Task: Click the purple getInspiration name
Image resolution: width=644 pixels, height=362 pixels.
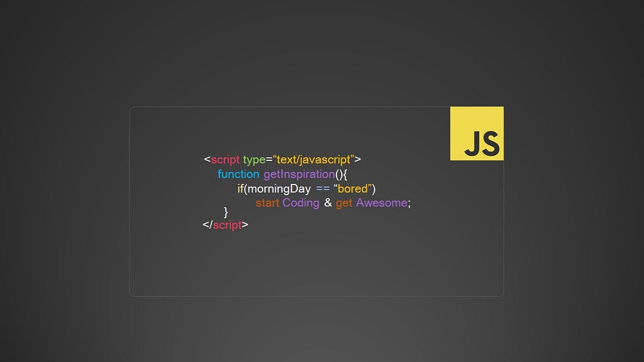Action: (299, 174)
